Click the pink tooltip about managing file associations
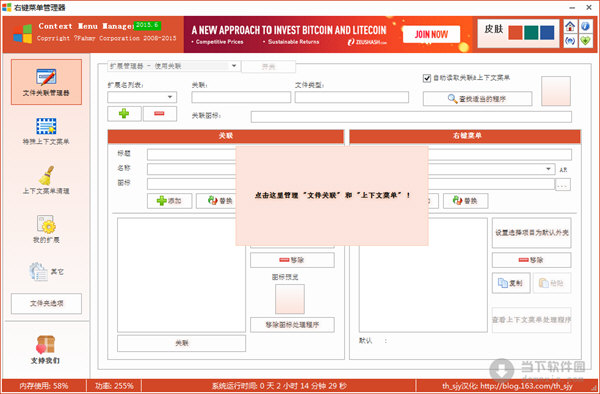The image size is (600, 394). click(332, 195)
